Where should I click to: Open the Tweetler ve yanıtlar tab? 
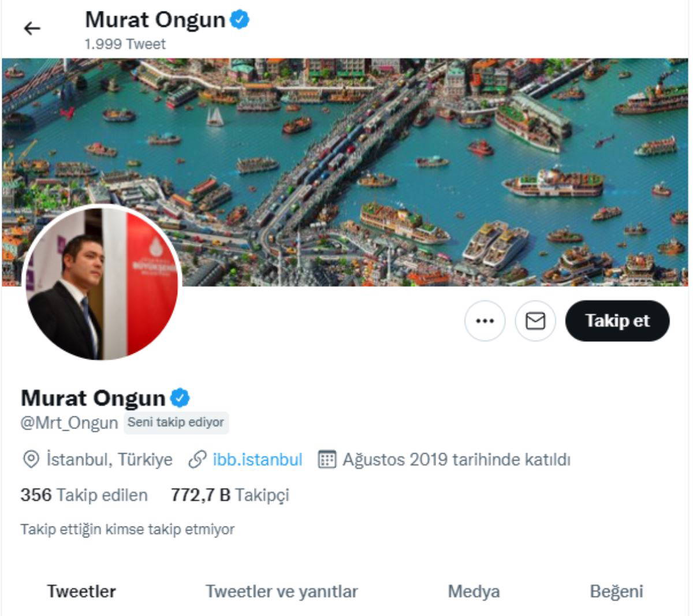coord(282,591)
